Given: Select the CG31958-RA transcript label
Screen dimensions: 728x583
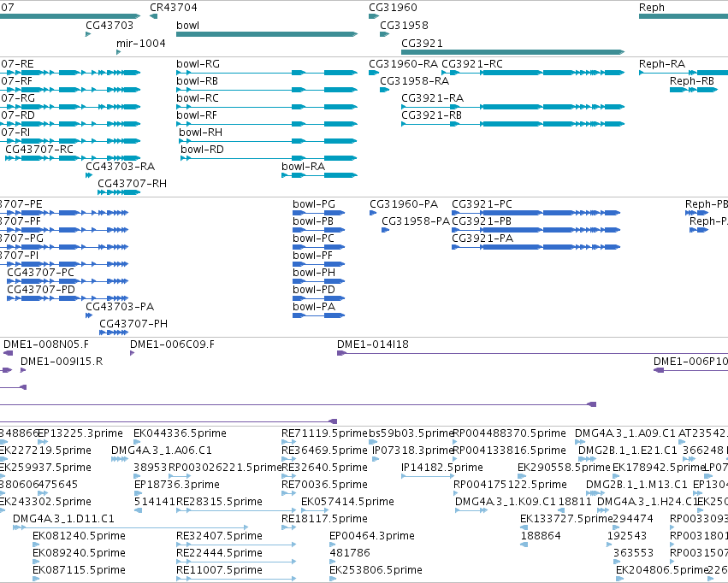Looking at the screenshot, I should pos(415,81).
